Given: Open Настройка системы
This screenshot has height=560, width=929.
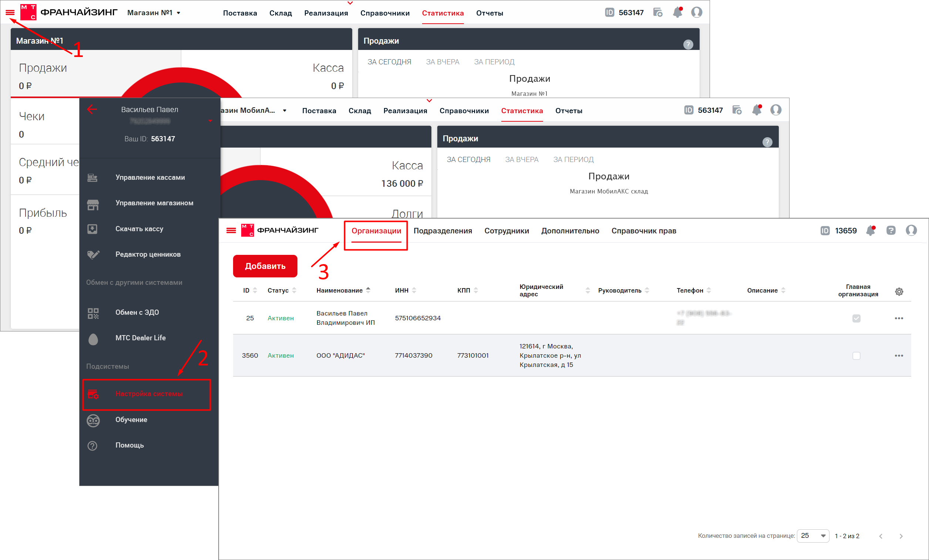Looking at the screenshot, I should [146, 394].
